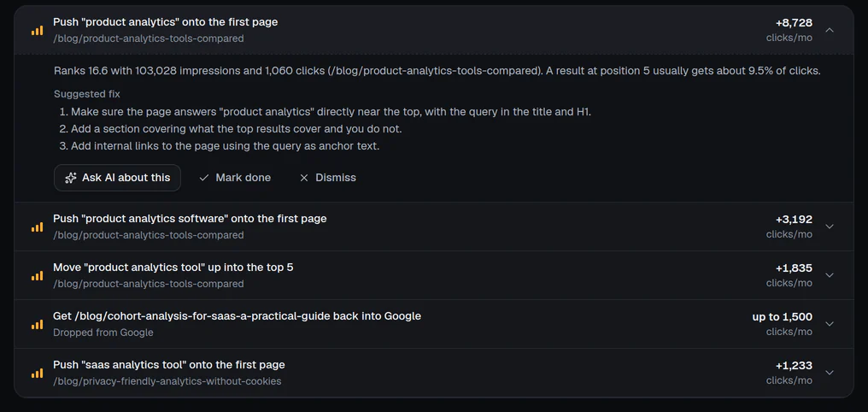Select title 'Push "saas analytics tool" onto the first page'
This screenshot has height=412, width=868.
pos(169,365)
